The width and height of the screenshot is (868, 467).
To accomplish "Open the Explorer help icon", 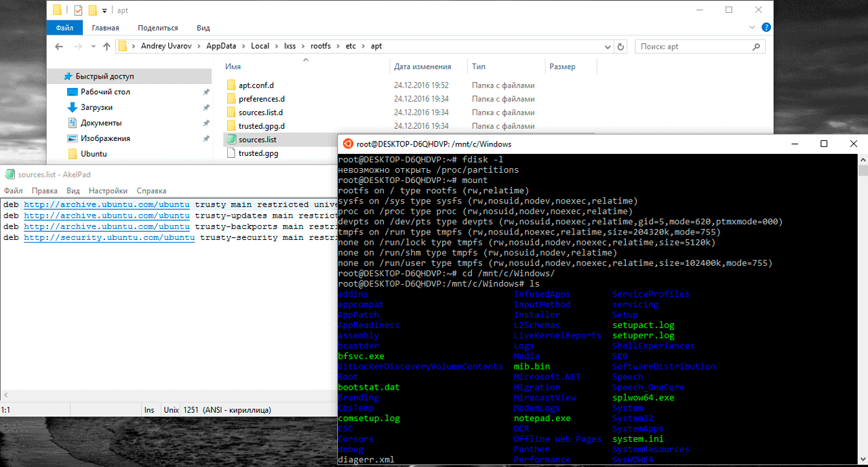I will [766, 28].
